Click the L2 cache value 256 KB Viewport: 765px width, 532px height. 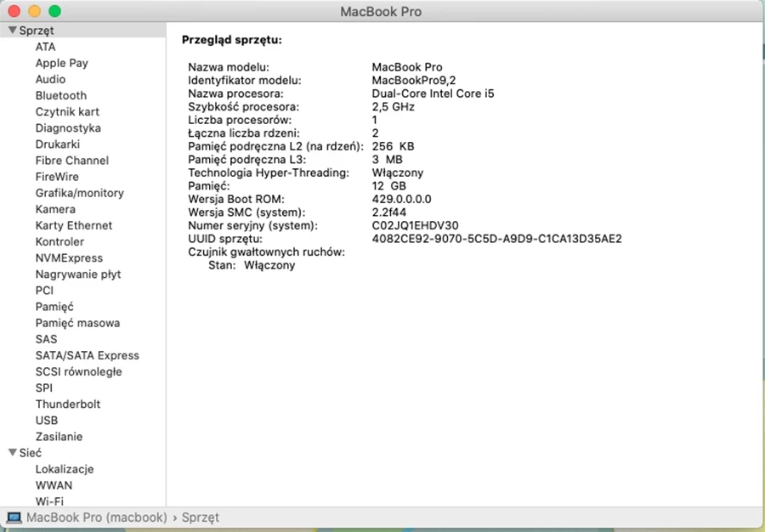(x=393, y=146)
